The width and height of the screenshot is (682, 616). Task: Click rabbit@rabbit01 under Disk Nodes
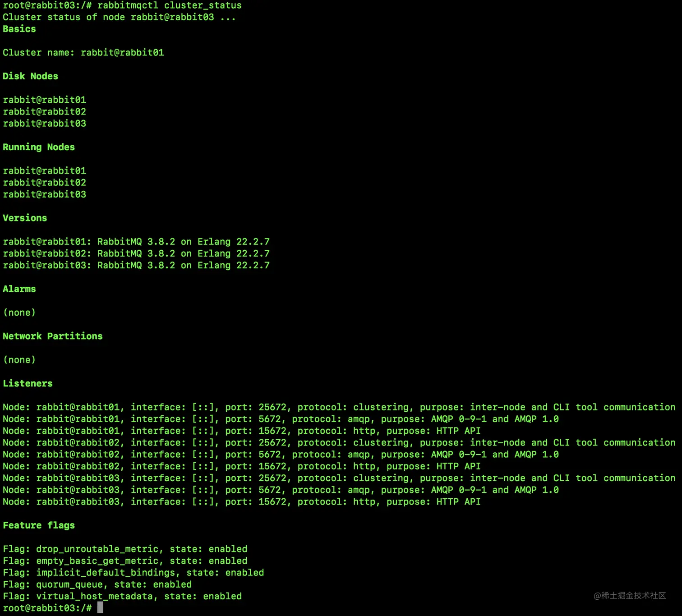45,100
